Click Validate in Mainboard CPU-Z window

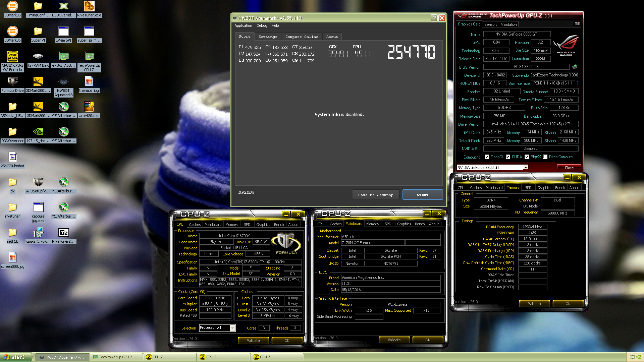point(394,340)
